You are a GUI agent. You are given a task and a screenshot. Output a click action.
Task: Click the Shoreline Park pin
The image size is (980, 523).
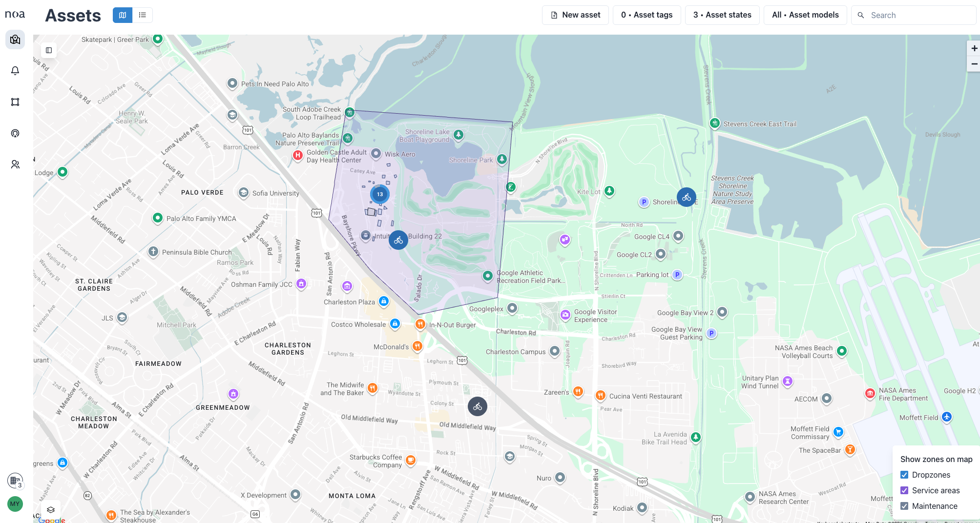tap(502, 159)
